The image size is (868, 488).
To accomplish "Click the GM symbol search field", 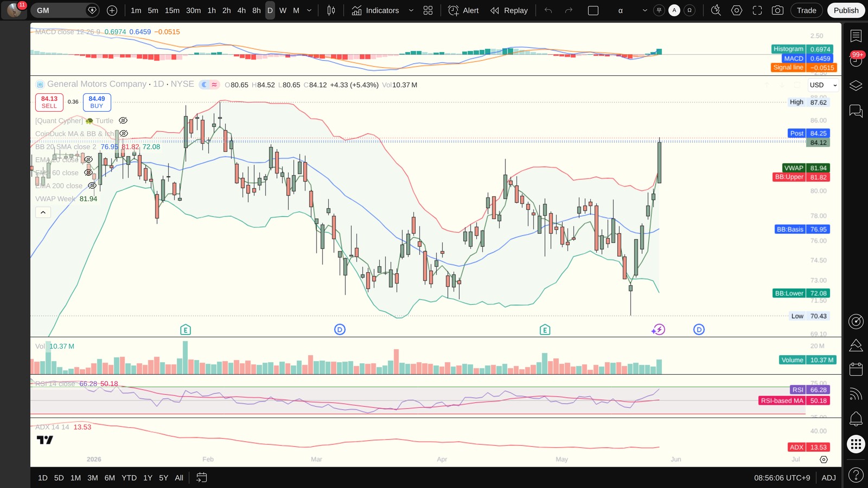I will 63,10.
